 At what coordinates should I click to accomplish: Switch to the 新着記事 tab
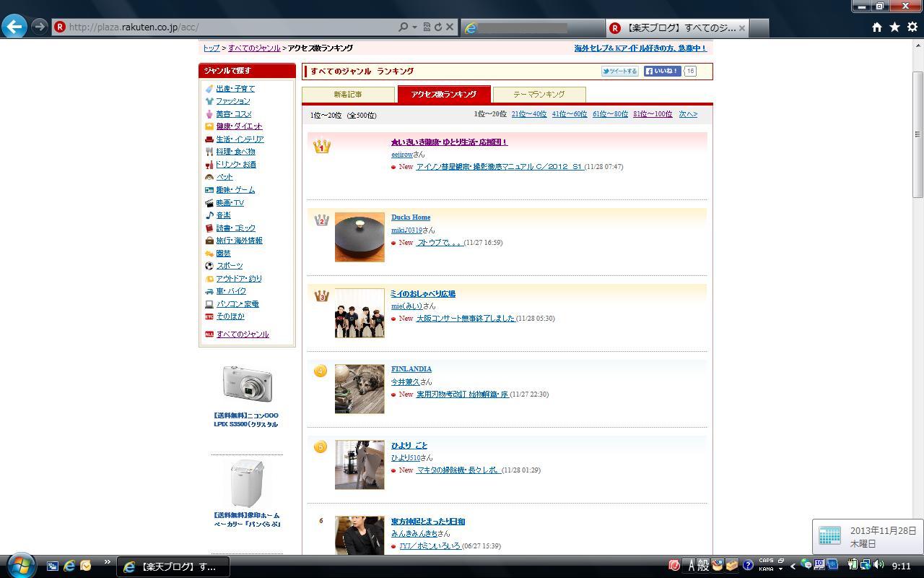(x=348, y=95)
